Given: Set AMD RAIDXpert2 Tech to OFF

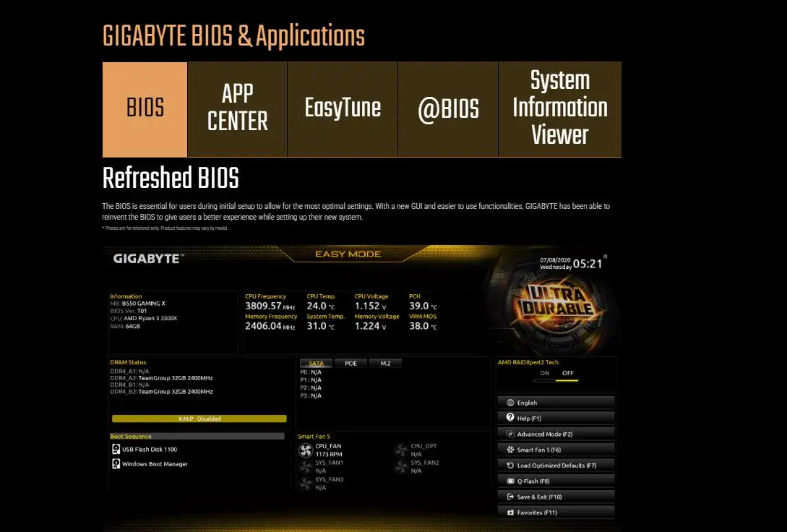Looking at the screenshot, I should [x=567, y=374].
